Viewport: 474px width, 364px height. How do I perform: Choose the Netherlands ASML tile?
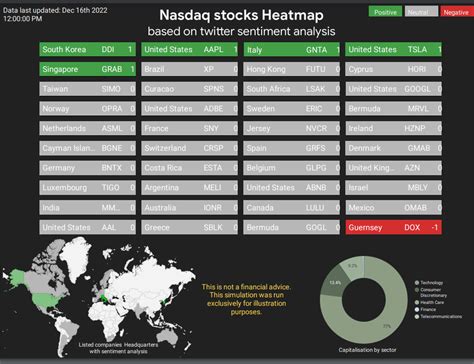pos(87,128)
